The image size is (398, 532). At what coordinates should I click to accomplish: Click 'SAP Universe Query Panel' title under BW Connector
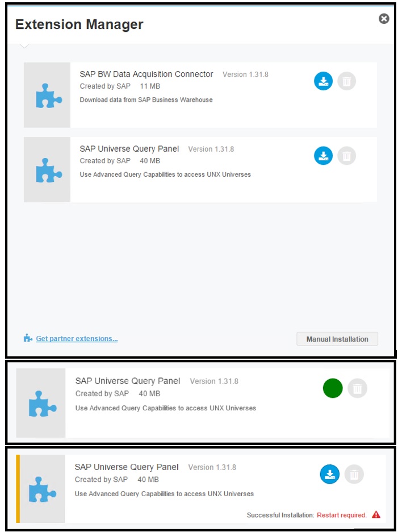pos(129,149)
